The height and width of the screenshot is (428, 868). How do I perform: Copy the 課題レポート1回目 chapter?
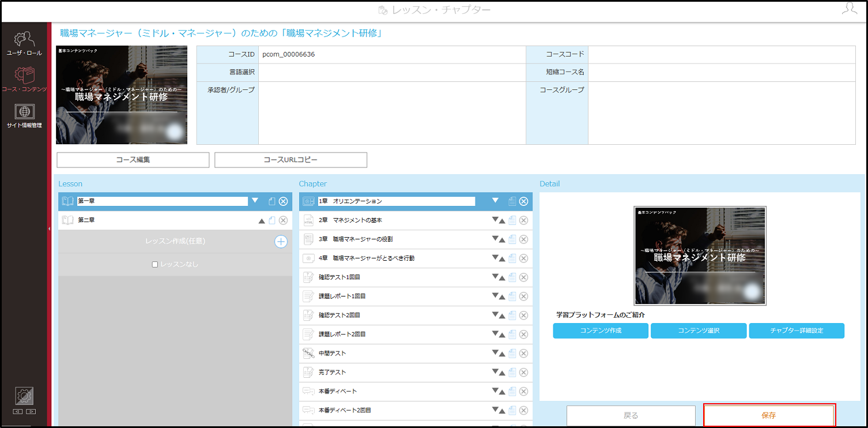tap(512, 296)
